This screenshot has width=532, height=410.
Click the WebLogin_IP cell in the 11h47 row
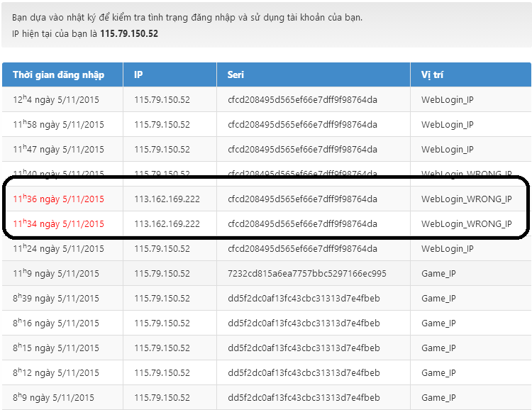[x=447, y=150]
